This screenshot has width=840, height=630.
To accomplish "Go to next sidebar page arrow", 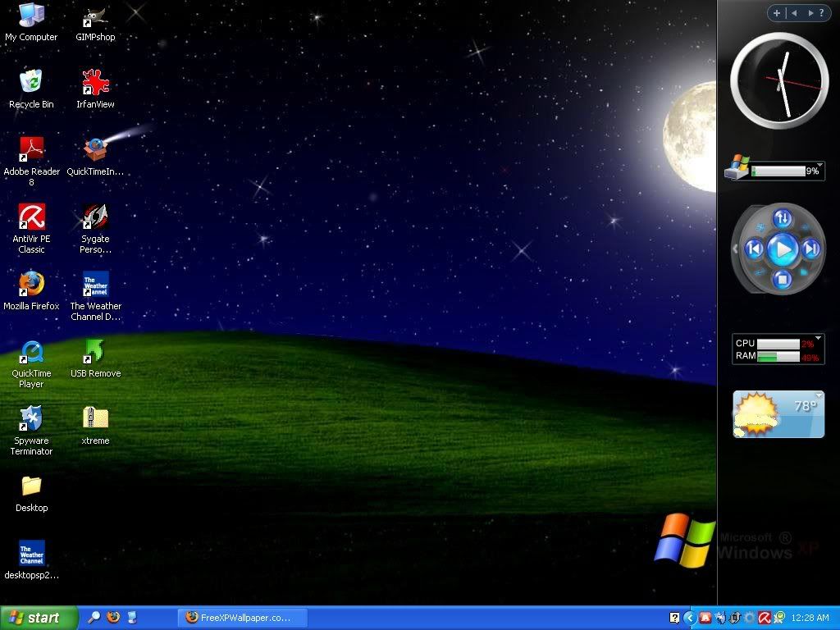I will 810,13.
